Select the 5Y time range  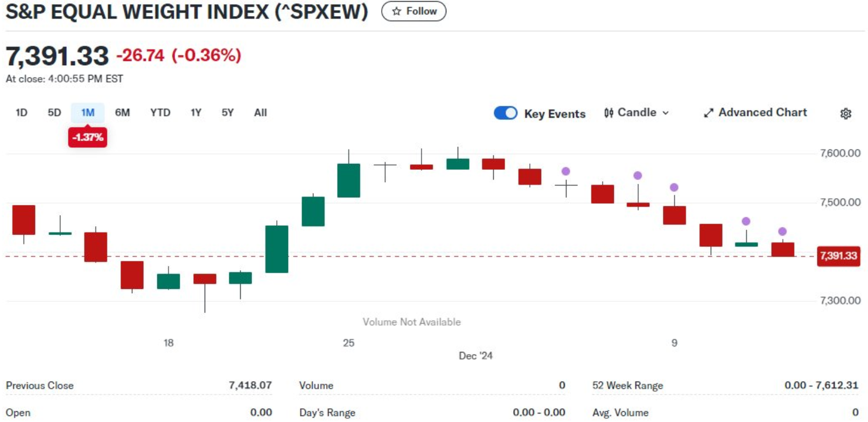[228, 113]
